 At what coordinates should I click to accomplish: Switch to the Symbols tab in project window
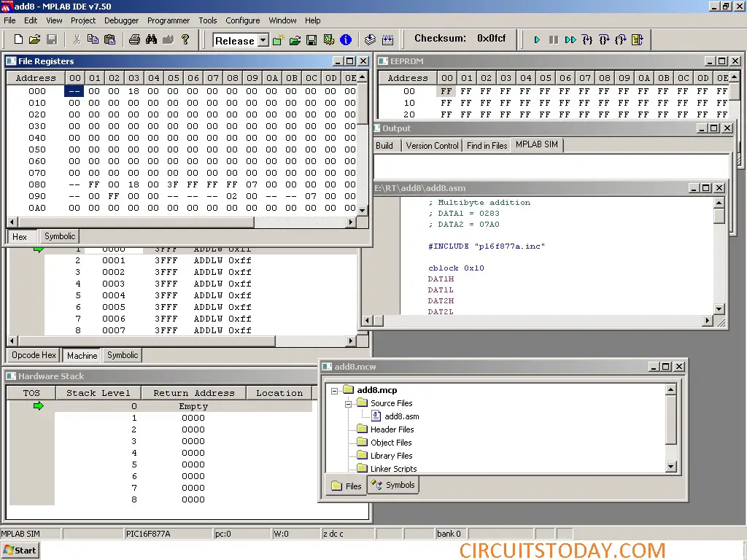(x=393, y=485)
